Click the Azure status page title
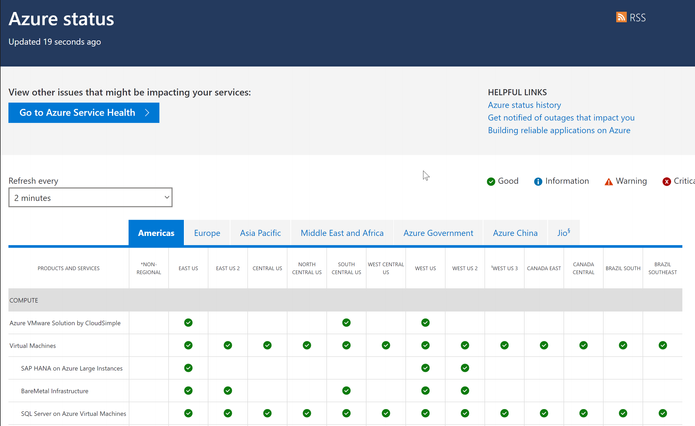Viewport: 695px width, 426px height. pyautogui.click(x=61, y=19)
